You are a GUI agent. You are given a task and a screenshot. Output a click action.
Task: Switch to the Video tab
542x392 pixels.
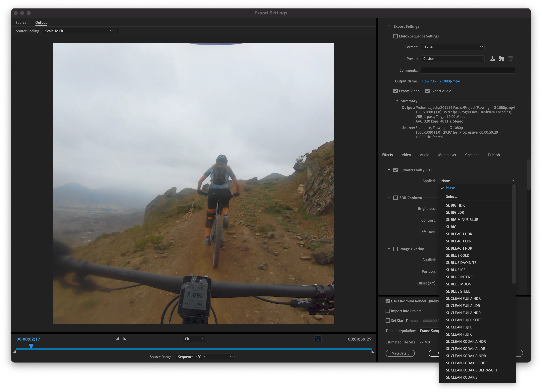[406, 155]
